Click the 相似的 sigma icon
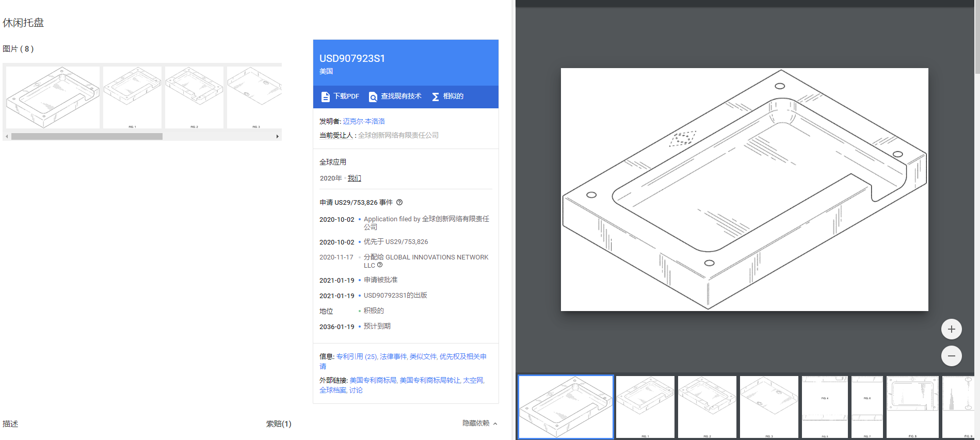Image resolution: width=980 pixels, height=440 pixels. [436, 96]
